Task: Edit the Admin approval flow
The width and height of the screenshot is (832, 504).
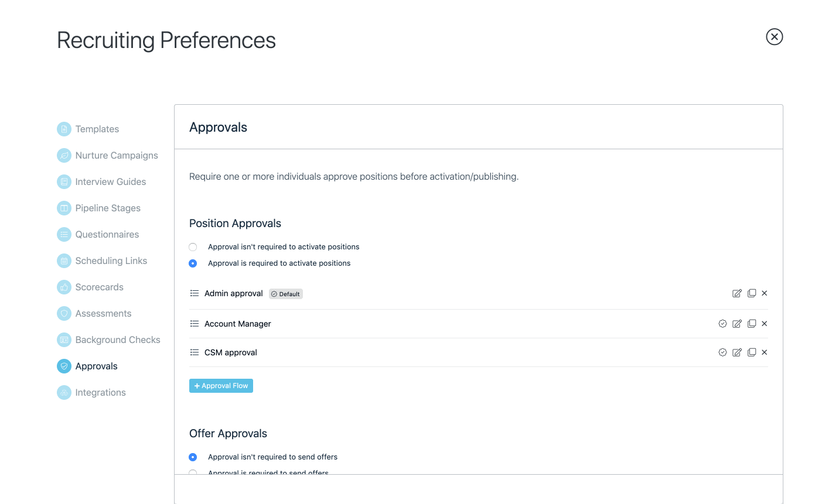Action: pos(737,293)
